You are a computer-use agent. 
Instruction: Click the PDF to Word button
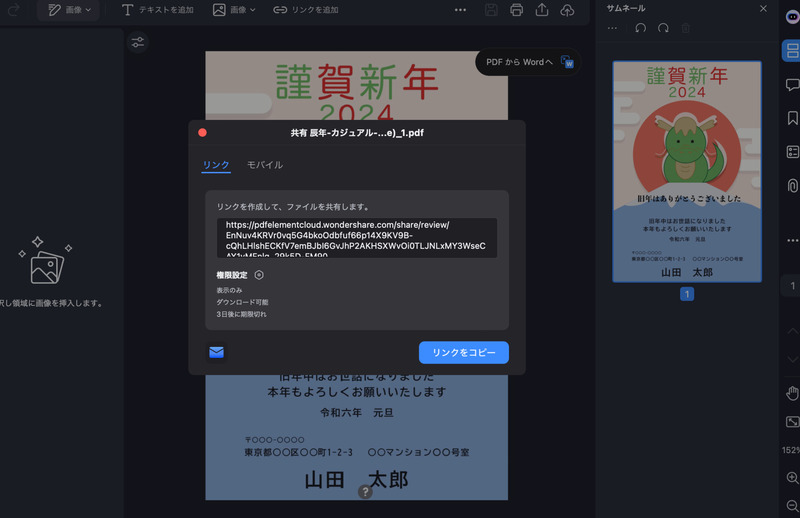pos(528,62)
